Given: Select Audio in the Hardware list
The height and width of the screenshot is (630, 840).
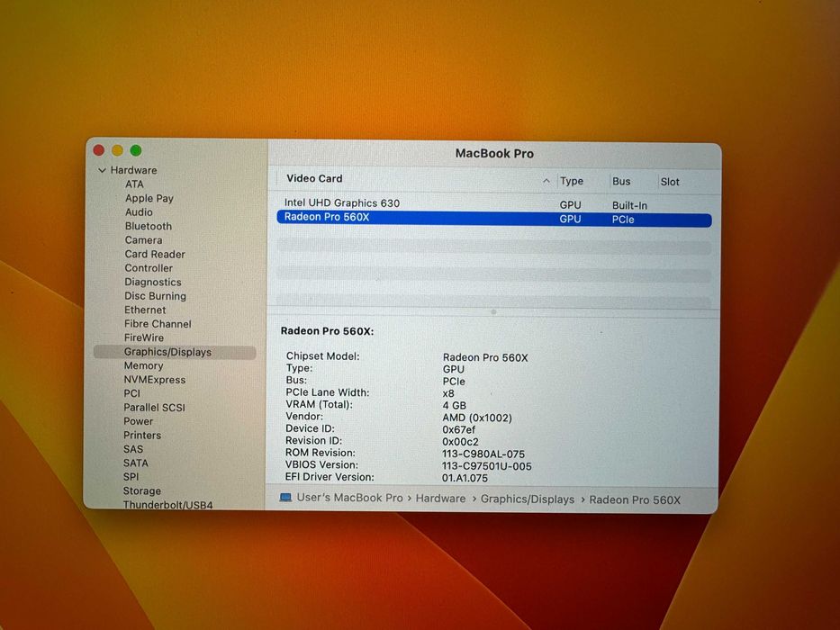Looking at the screenshot, I should [139, 212].
